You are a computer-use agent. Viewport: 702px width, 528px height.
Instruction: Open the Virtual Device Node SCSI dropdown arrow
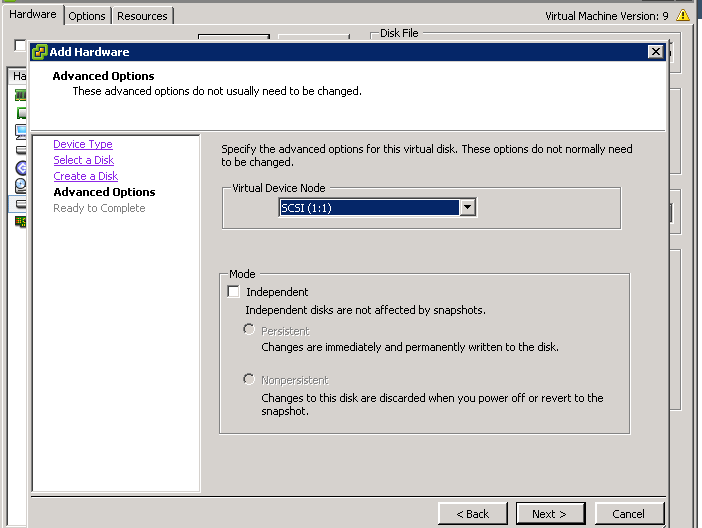pos(467,207)
